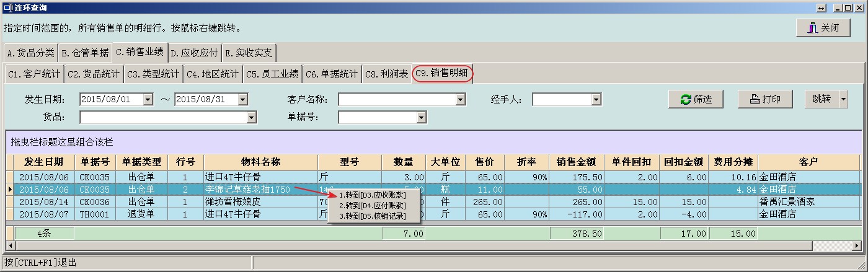Click the 李锦记草菇老抽1750 item cell
This screenshot has width=868, height=272.
point(260,189)
